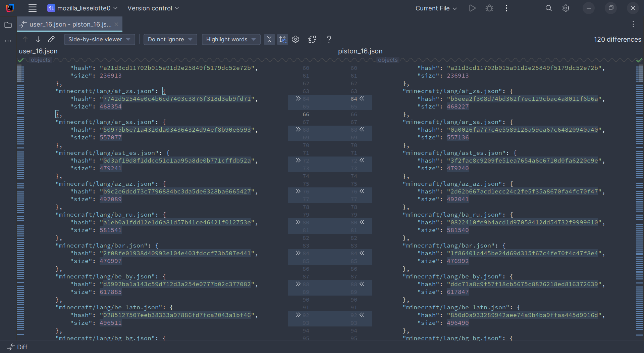Click left size value 496511
The width and height of the screenshot is (644, 353).
click(111, 323)
